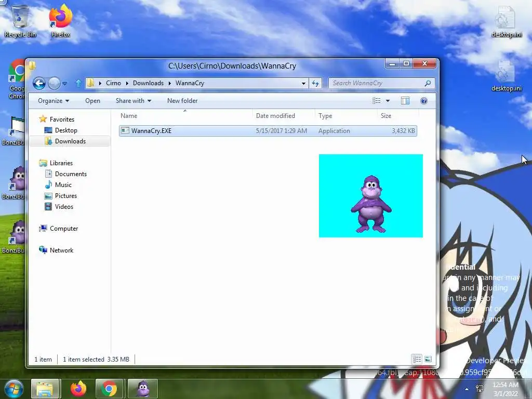Screen dimensions: 532x399
Task: Select the top desktop.ini file icon
Action: point(506,22)
